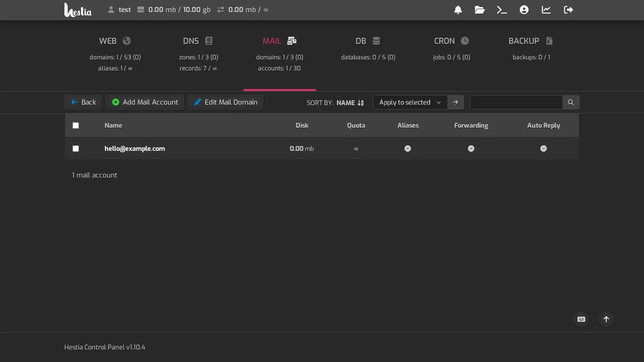Click the Auto Reply status icon for hello@example.com
644x362 pixels.
coord(543,148)
